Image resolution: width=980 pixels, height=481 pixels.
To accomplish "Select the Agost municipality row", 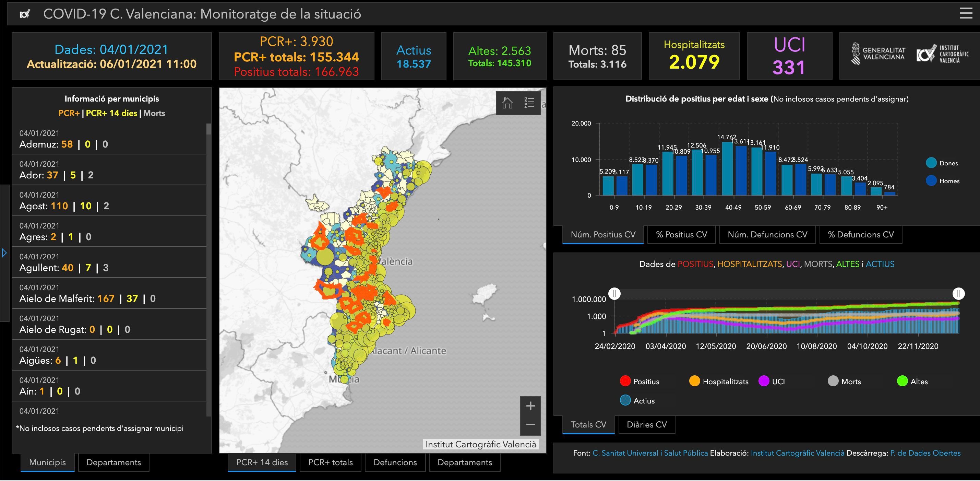I will click(x=109, y=201).
